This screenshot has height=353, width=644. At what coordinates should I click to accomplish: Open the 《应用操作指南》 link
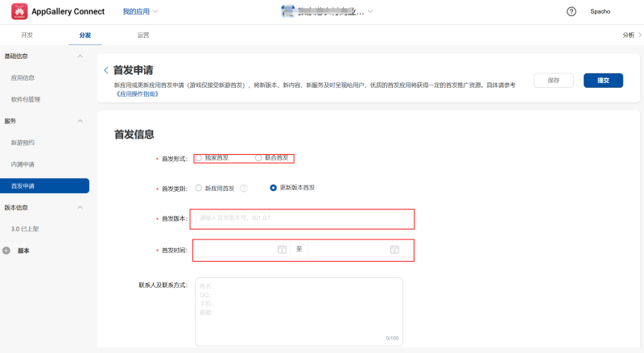point(137,93)
